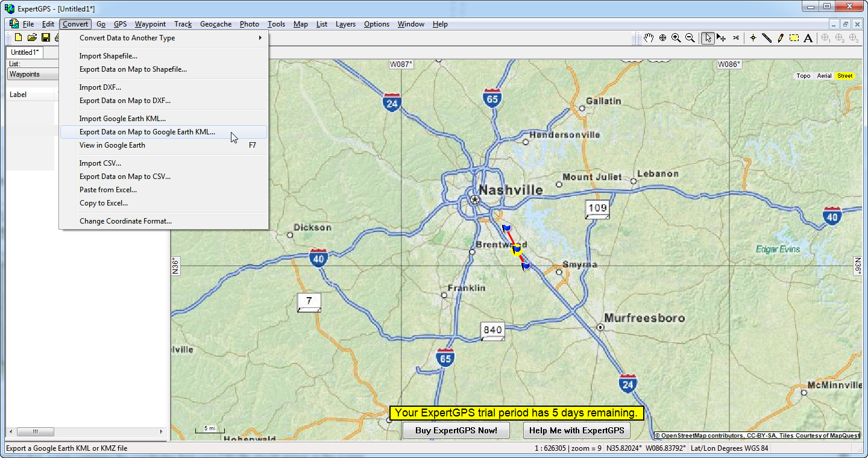Open the File menu

point(28,24)
